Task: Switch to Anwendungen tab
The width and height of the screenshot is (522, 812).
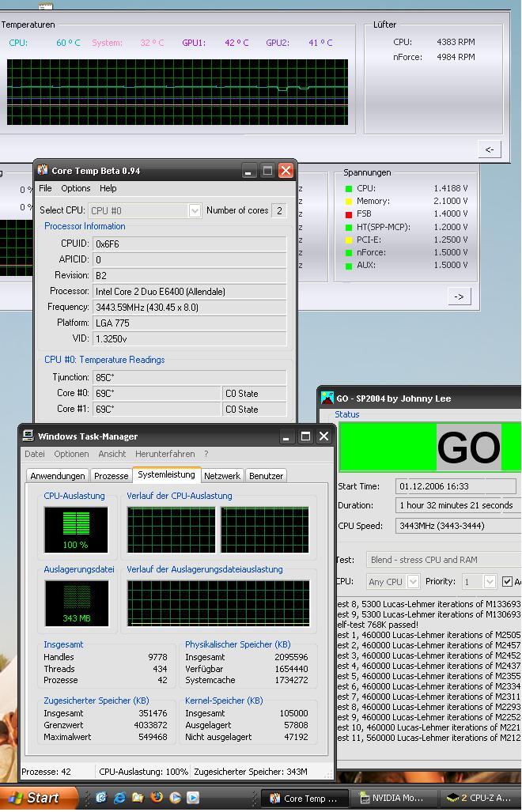Action: (x=58, y=476)
